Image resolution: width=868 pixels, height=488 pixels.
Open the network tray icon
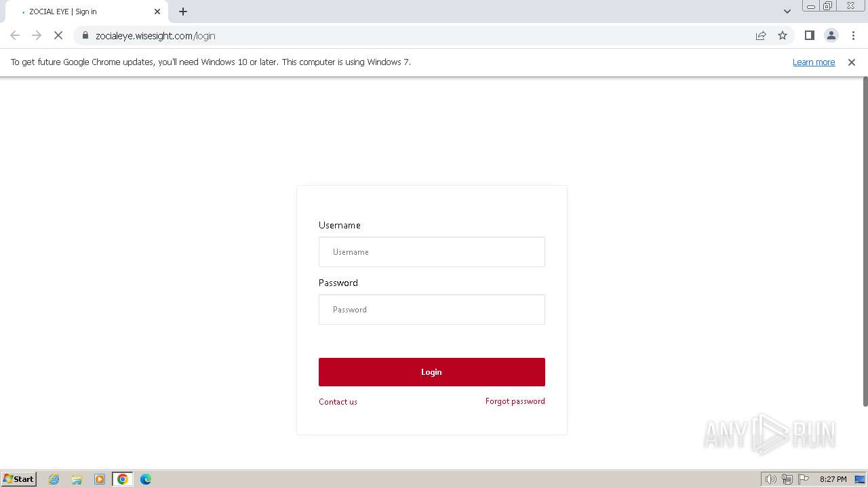tap(787, 479)
